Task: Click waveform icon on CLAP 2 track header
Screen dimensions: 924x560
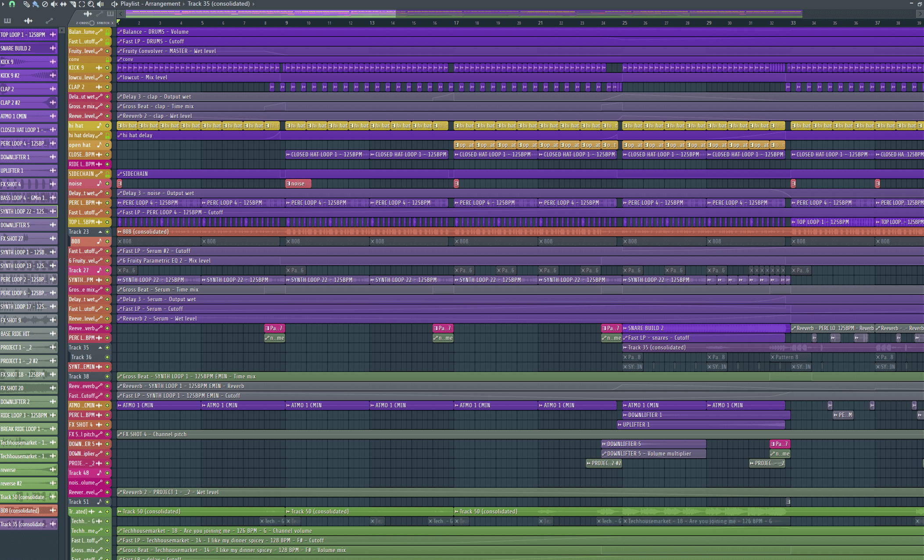Action: coord(99,87)
